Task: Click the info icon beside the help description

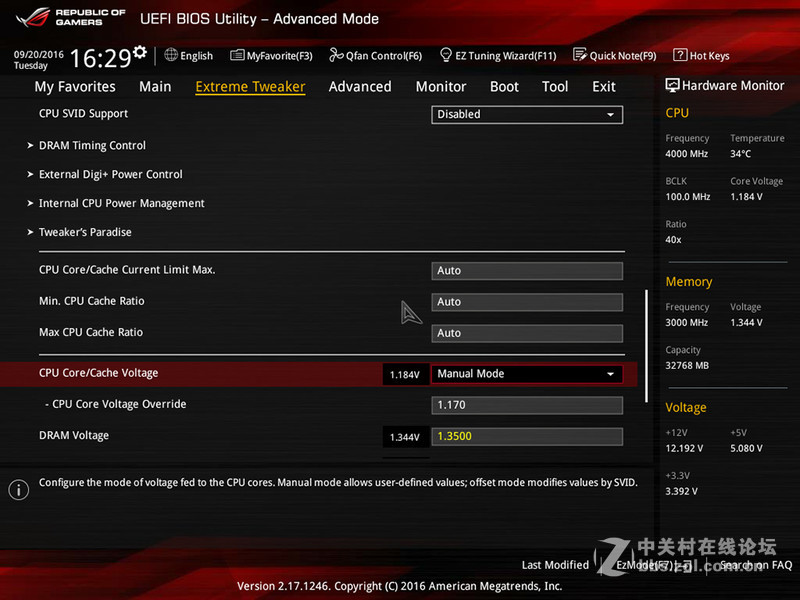Action: 19,489
